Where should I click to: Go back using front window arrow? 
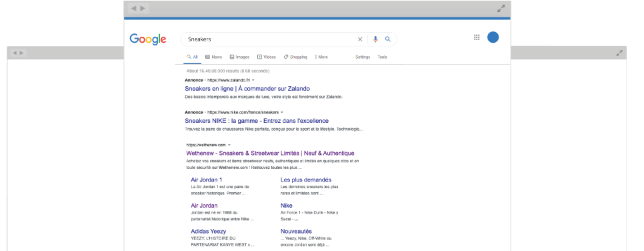click(x=133, y=8)
